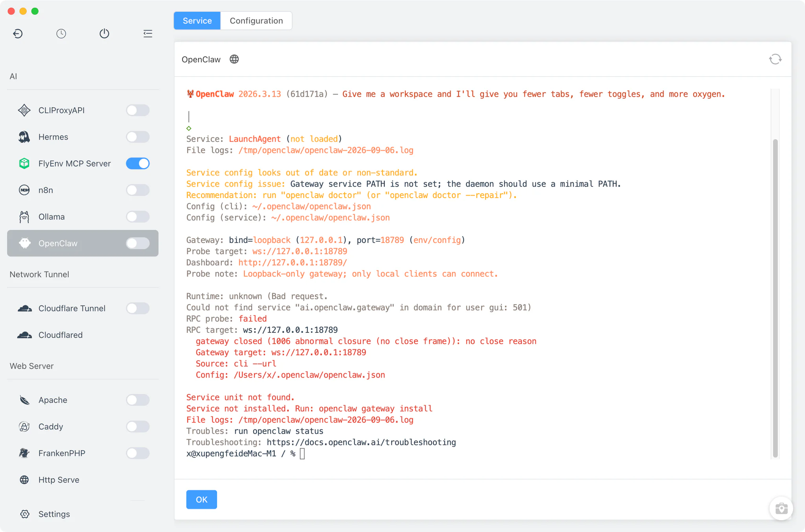Click 'Config (cli): ~/.openclaw/openclaw.json' line
This screenshot has height=532, width=805.
278,206
